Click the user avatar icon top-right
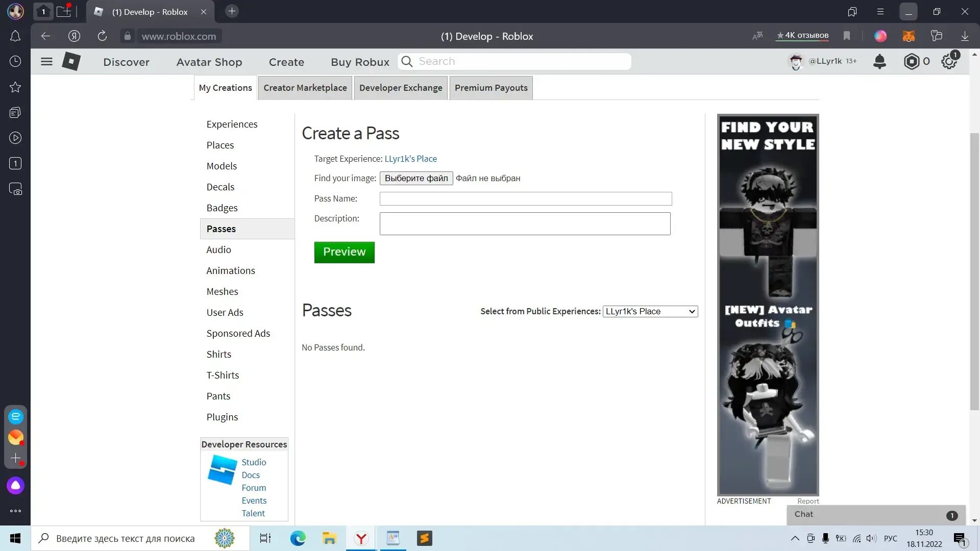 (x=796, y=61)
